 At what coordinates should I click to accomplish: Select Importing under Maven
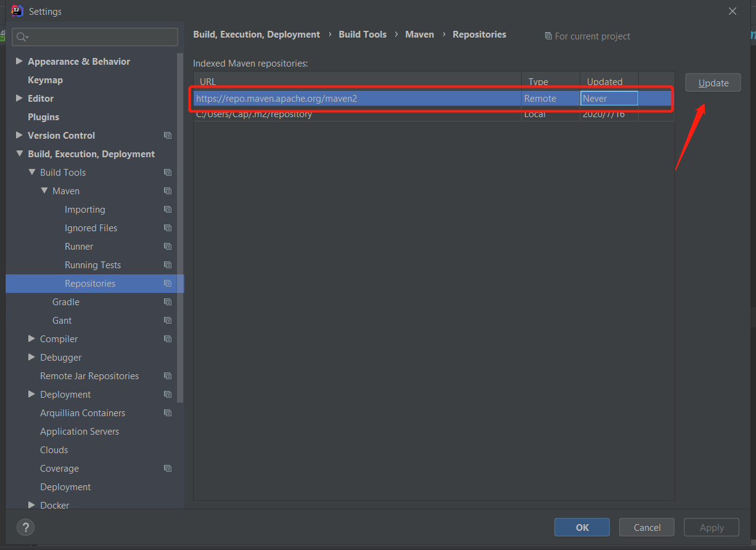(85, 210)
